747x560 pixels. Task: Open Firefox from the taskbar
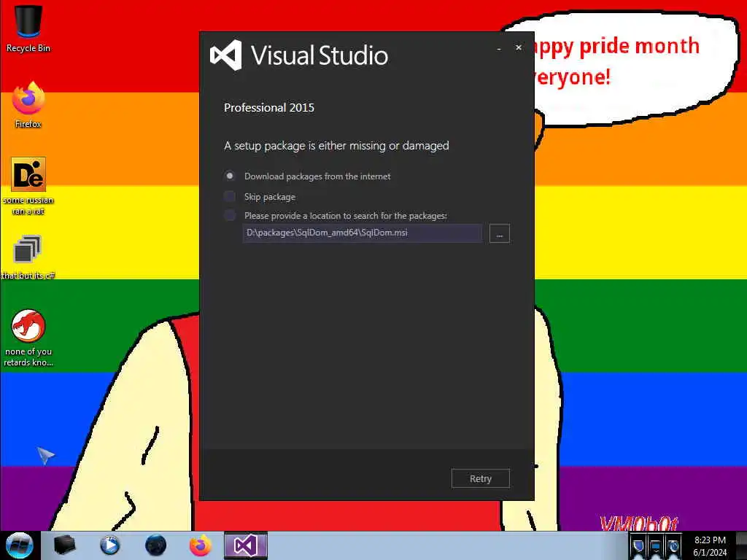(200, 545)
